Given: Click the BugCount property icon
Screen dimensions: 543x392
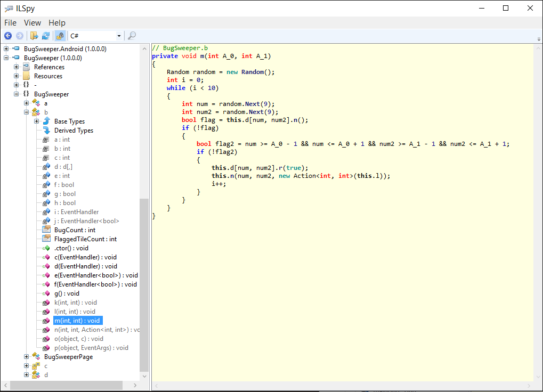Looking at the screenshot, I should click(46, 230).
